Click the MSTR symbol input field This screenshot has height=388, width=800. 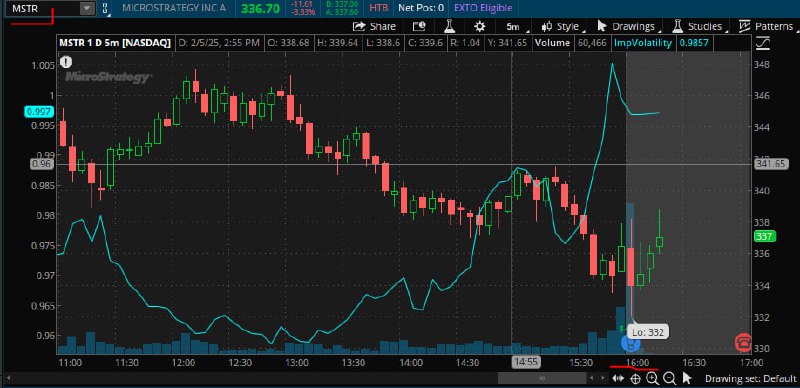pos(43,9)
